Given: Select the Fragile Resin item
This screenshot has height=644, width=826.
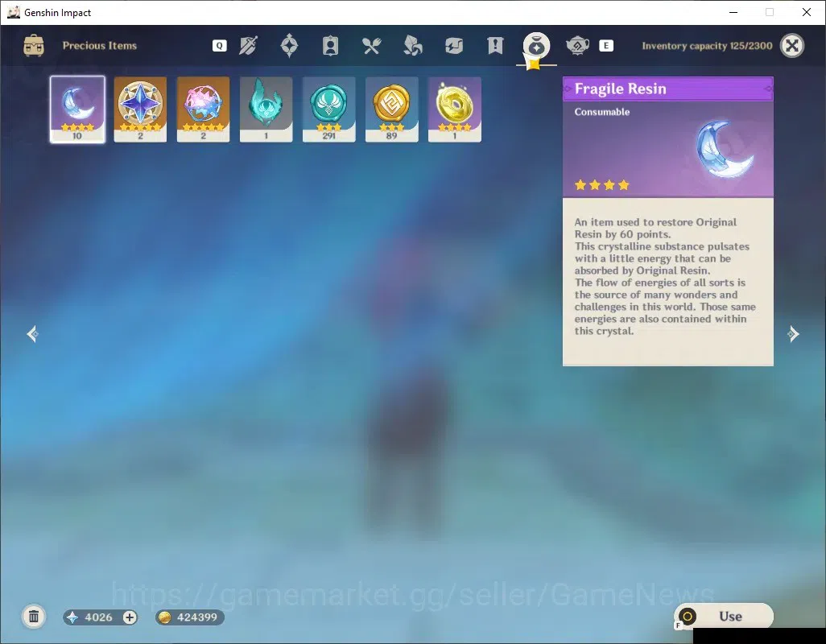Looking at the screenshot, I should [77, 109].
